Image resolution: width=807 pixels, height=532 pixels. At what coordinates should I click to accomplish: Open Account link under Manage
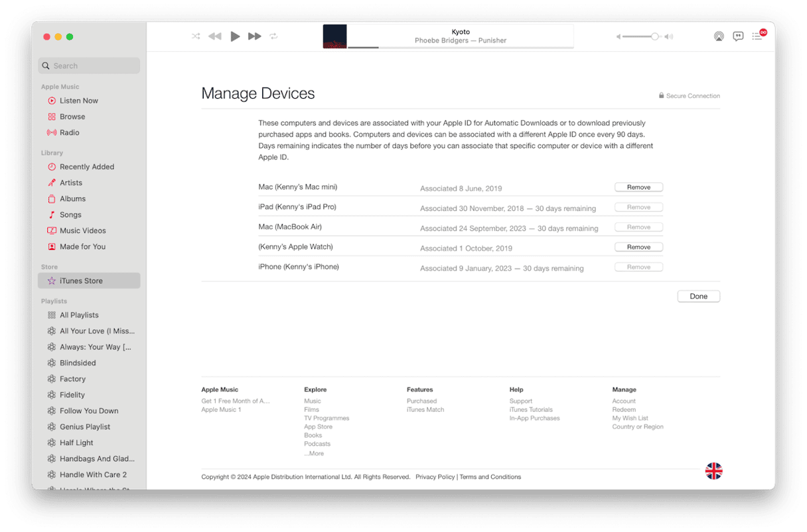pos(624,401)
